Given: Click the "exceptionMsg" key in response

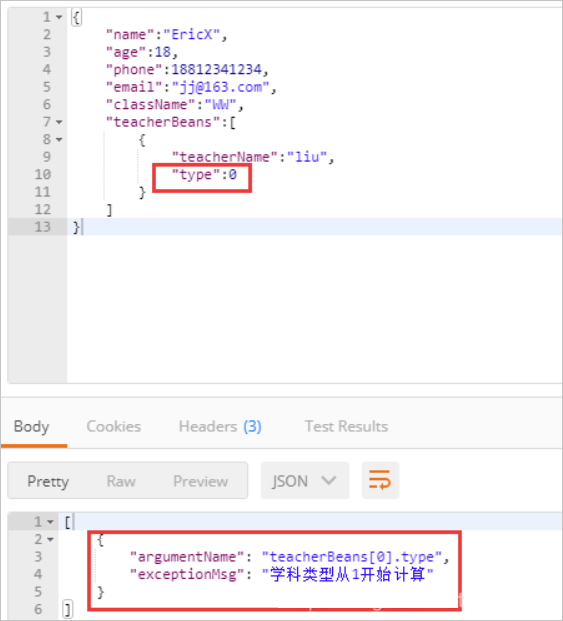Looking at the screenshot, I should pyautogui.click(x=187, y=575).
